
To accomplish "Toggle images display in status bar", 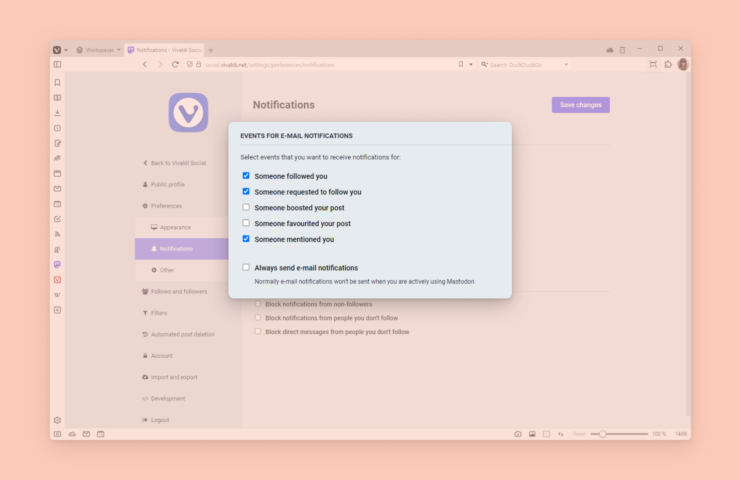I will pyautogui.click(x=532, y=434).
